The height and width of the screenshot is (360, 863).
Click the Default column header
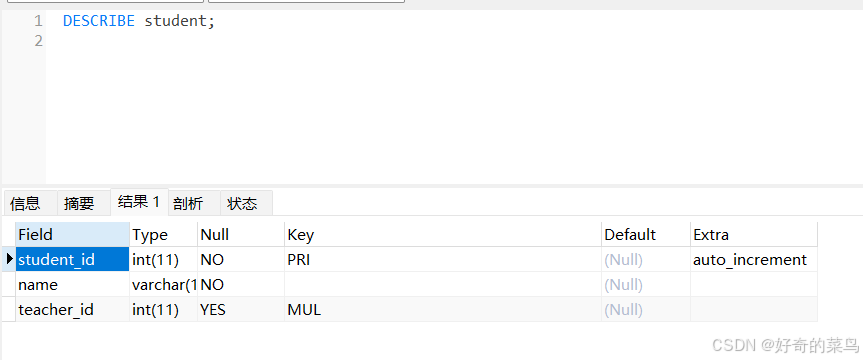[x=646, y=234]
